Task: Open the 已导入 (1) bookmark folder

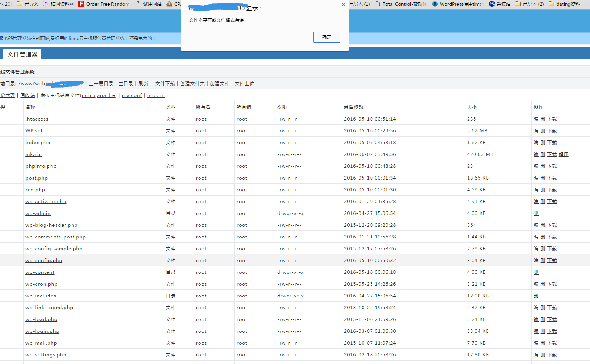Action: [359, 4]
